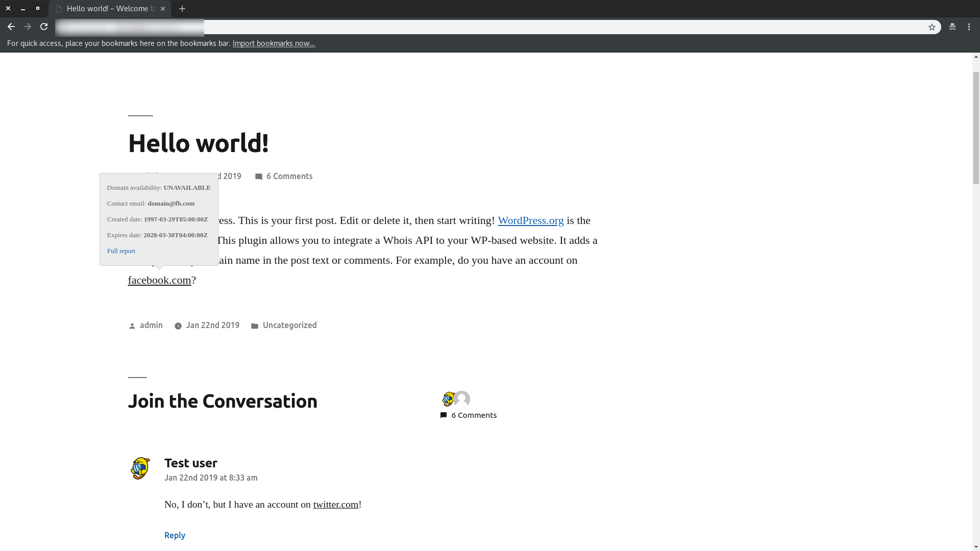Select the Hello world! post title

tap(198, 143)
